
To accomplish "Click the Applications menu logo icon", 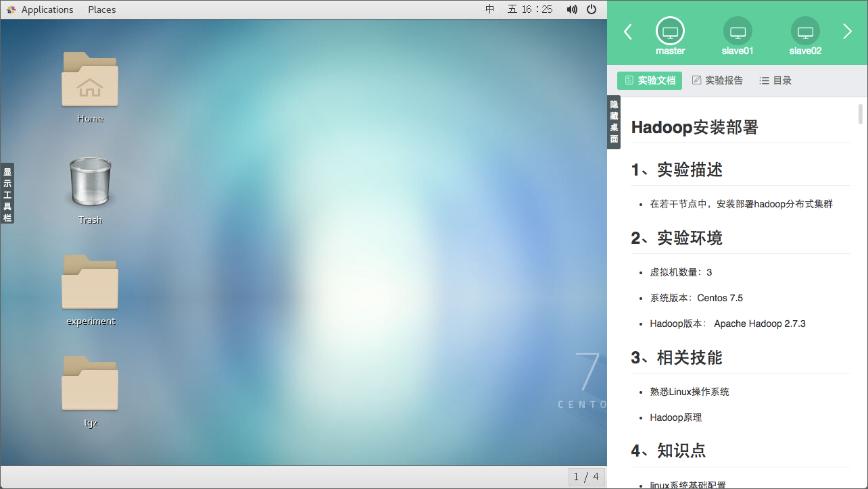I will (x=11, y=9).
